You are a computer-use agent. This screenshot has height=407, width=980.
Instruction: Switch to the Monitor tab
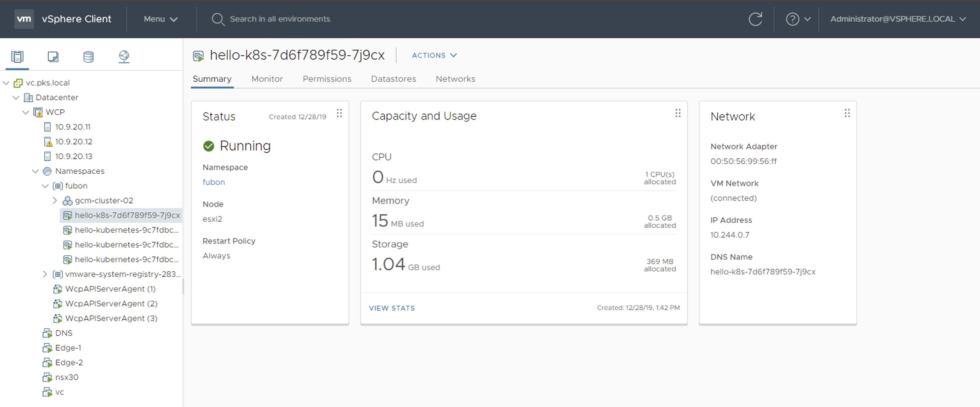pos(267,79)
